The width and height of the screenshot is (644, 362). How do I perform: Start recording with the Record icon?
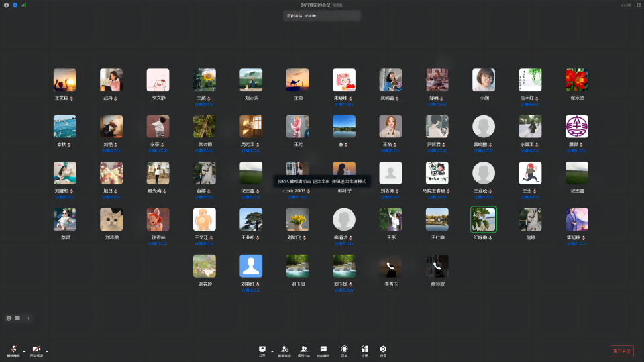[x=344, y=349]
